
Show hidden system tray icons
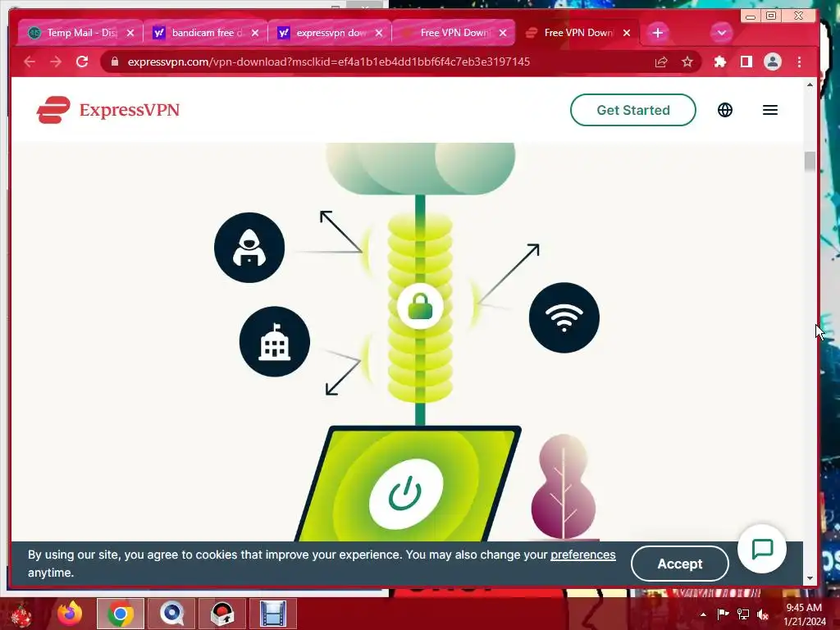[703, 614]
